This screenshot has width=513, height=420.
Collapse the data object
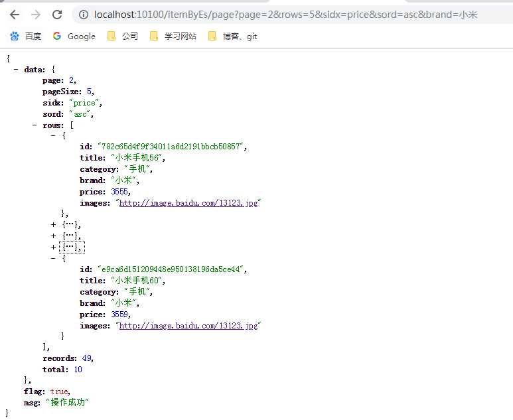16,70
